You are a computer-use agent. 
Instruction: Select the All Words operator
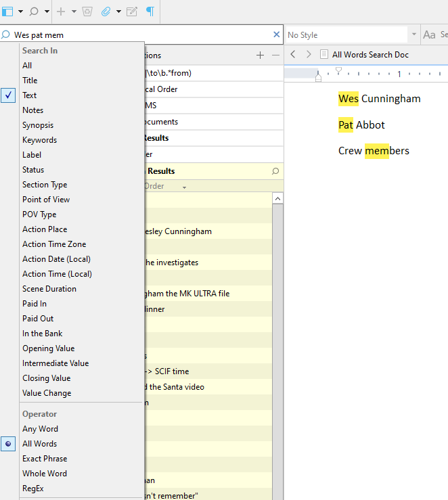[x=39, y=444]
